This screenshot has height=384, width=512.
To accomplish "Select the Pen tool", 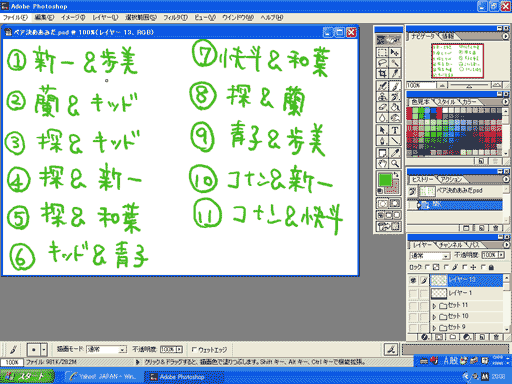I will pyautogui.click(x=382, y=140).
